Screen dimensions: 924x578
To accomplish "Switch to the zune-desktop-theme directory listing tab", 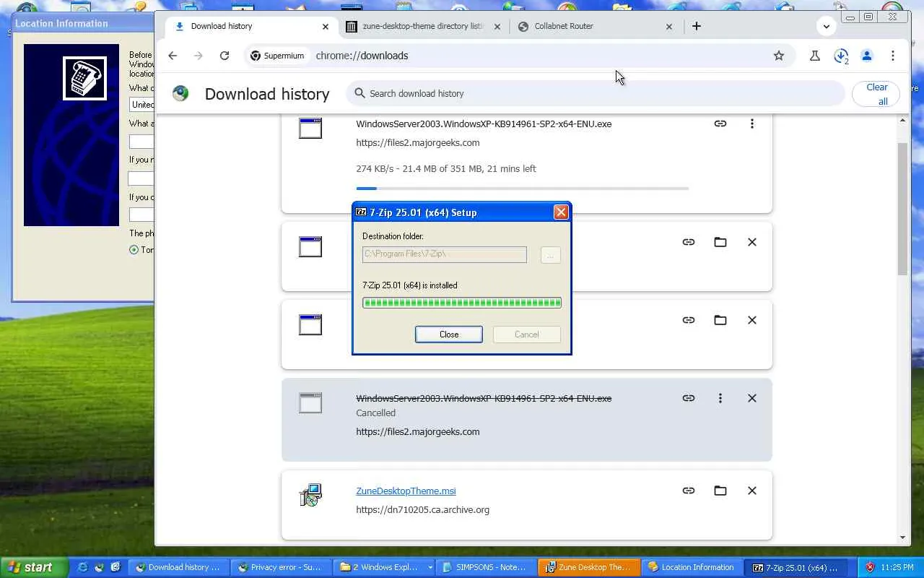I will pyautogui.click(x=423, y=26).
